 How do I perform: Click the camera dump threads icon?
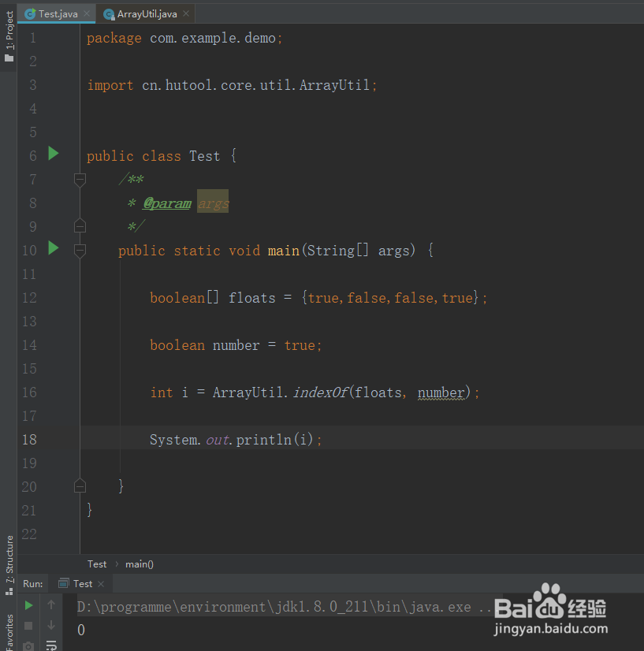point(28,646)
